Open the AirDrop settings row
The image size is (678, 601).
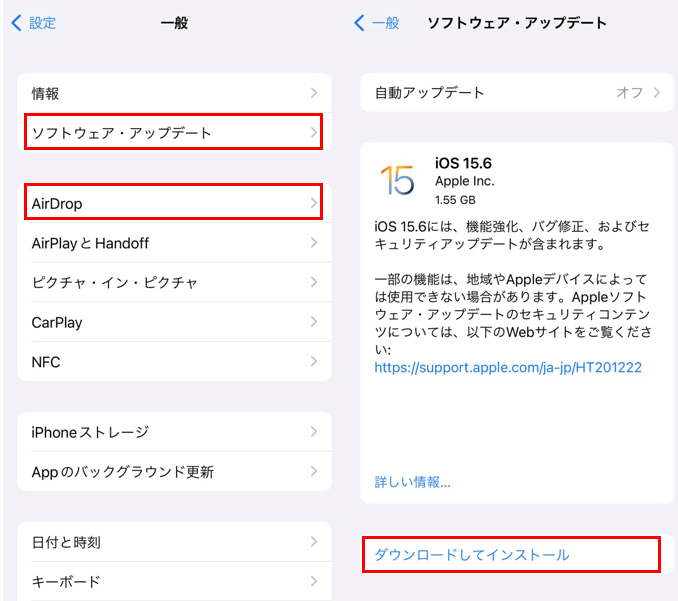174,203
